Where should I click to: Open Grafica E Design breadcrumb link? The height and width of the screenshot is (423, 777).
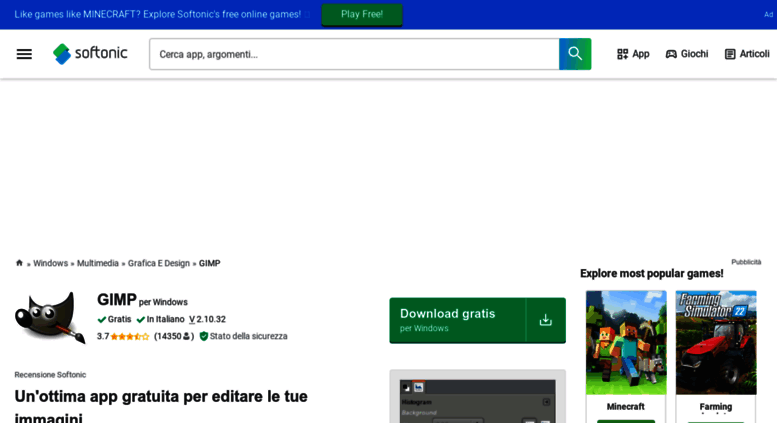pos(159,263)
